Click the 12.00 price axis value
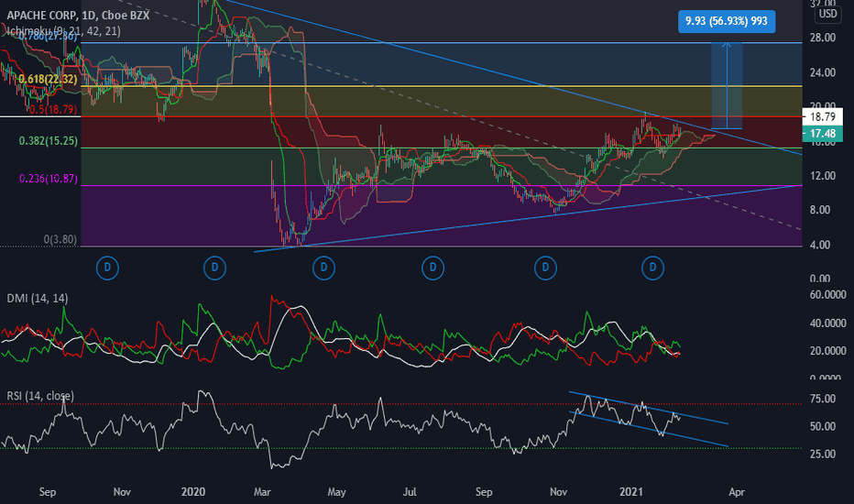Viewport: 854px width, 504px height. (823, 176)
